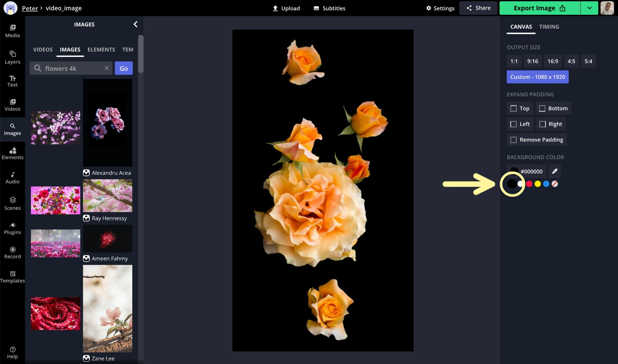
Task: Open the Text tool
Action: tap(13, 80)
